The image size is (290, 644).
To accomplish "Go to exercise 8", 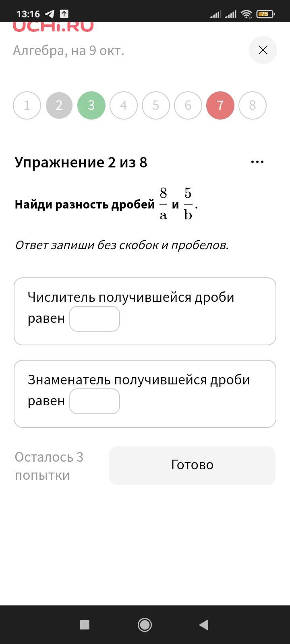I will click(253, 105).
